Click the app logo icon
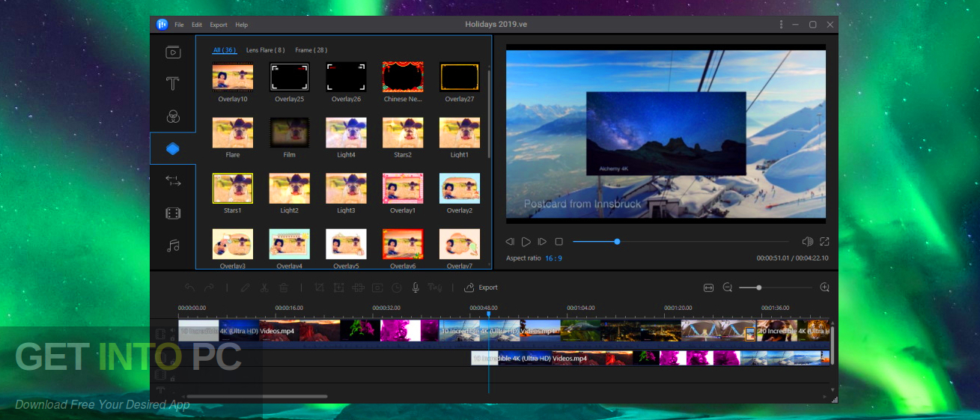This screenshot has width=980, height=420. [162, 25]
